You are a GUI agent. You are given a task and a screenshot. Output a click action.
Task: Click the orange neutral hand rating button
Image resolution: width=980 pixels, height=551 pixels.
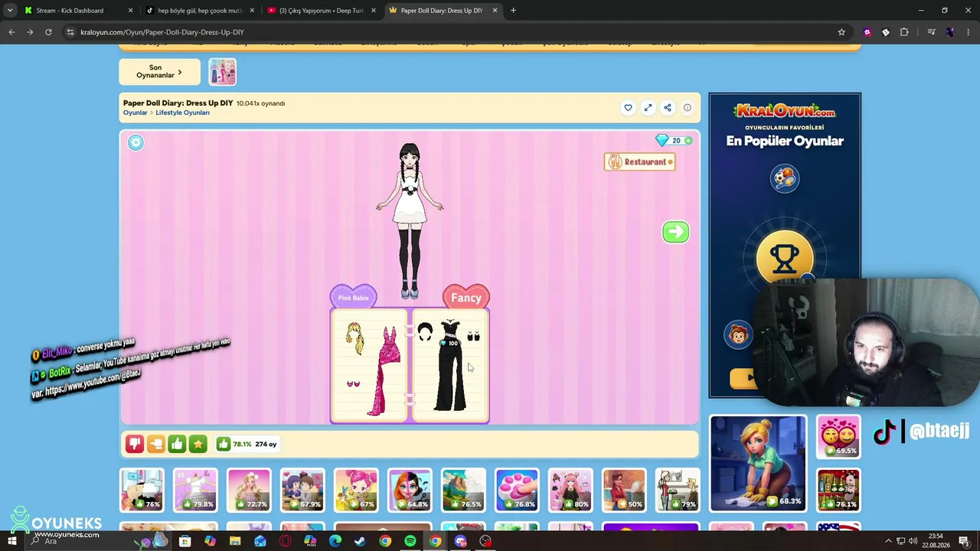pyautogui.click(x=155, y=444)
